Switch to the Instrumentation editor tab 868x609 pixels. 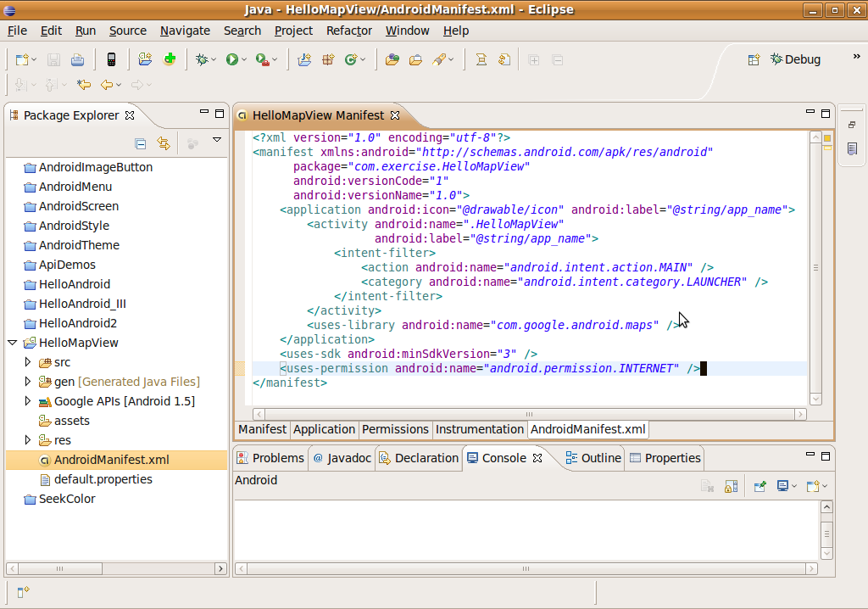tap(480, 429)
